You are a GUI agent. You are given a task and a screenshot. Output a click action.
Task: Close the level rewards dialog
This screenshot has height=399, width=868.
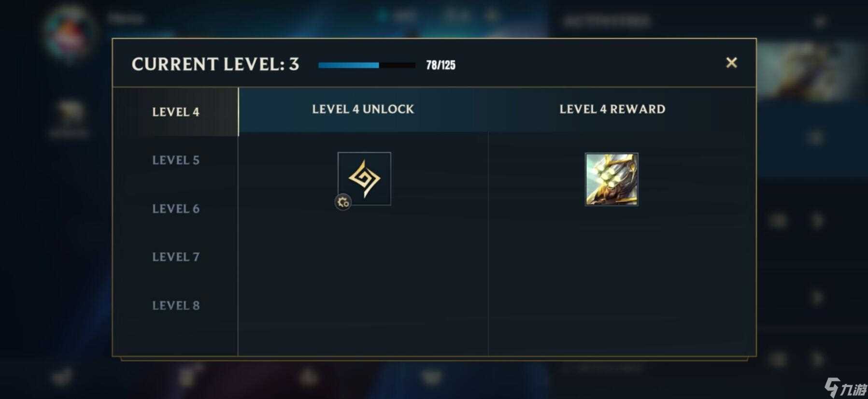tap(731, 62)
